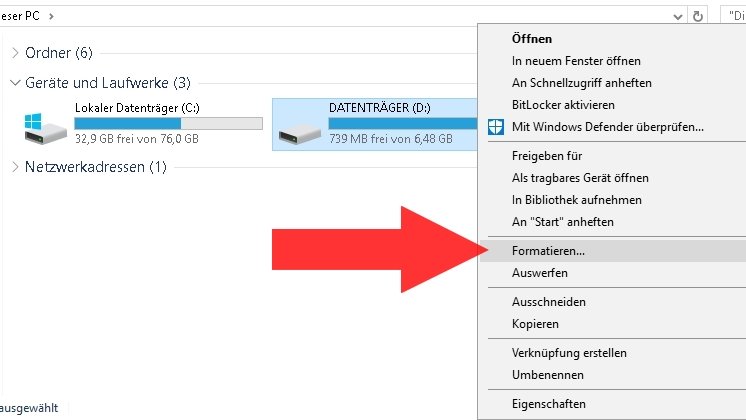Click Netzwerkadressen (1) header text
The height and width of the screenshot is (420, 746).
coord(96,166)
